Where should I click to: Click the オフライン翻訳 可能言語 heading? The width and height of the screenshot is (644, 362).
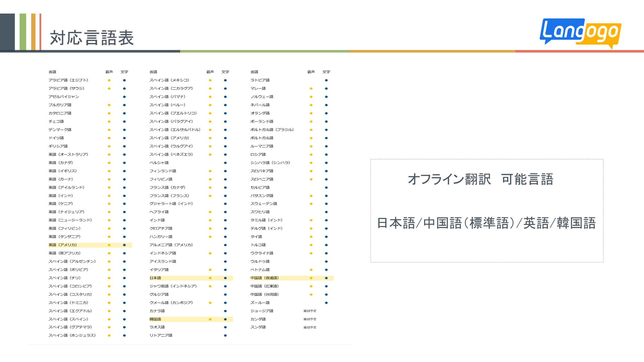[x=480, y=179]
